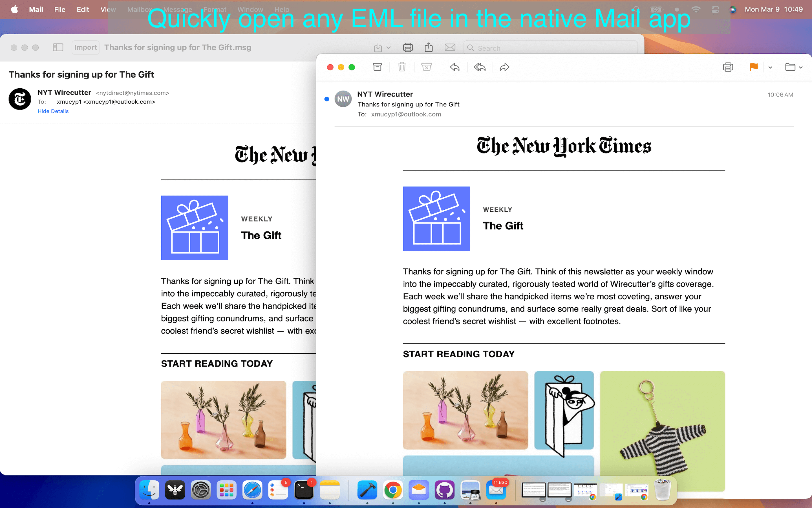Open Reminders from the Dock

pyautogui.click(x=278, y=490)
